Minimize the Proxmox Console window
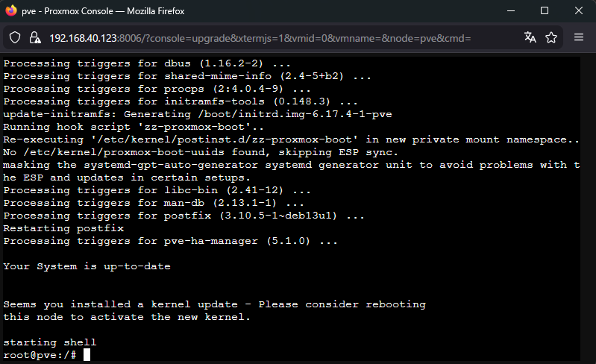Viewport: 596px width, 364px height. pyautogui.click(x=510, y=11)
